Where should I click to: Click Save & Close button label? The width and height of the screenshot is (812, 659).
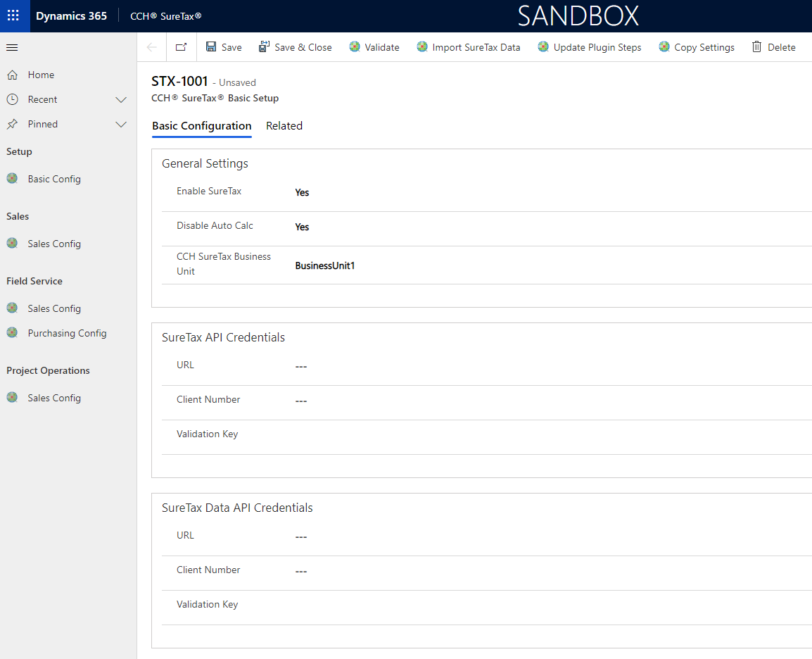(x=303, y=48)
